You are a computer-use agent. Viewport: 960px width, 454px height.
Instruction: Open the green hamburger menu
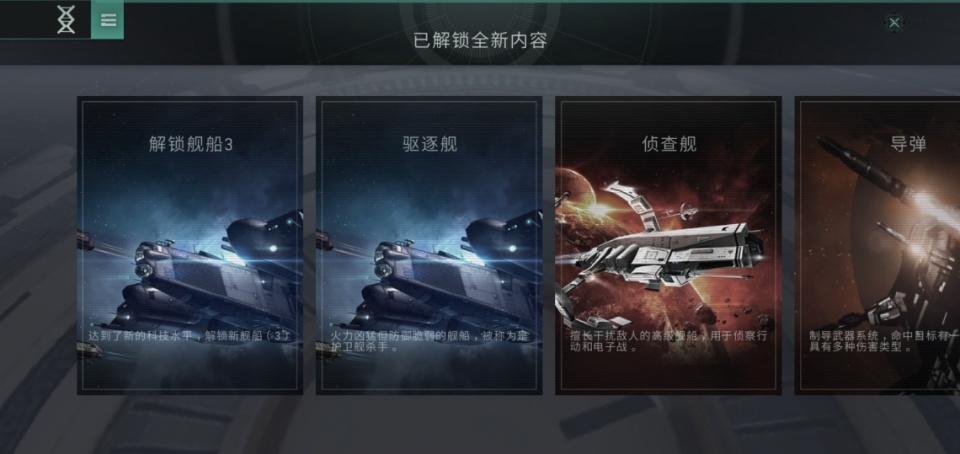point(108,20)
